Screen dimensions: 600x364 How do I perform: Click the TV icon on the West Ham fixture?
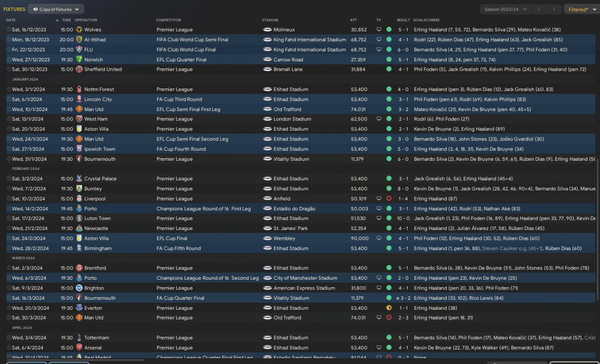click(379, 119)
